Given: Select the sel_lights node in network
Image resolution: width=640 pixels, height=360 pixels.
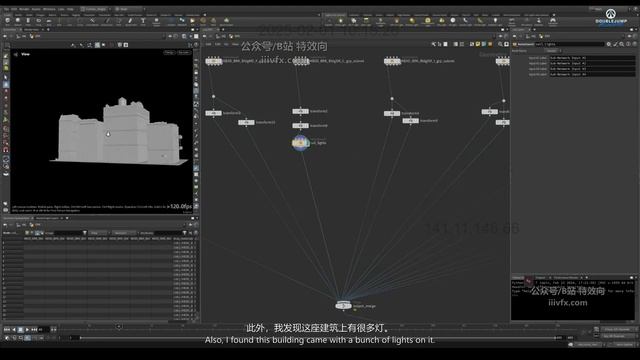Looking at the screenshot, I should click(301, 143).
